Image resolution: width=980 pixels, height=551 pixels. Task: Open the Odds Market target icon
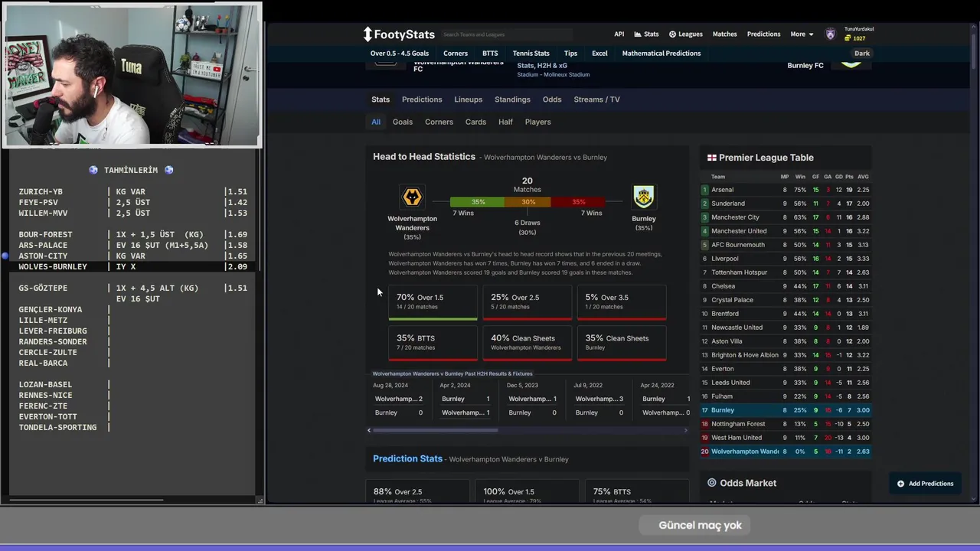point(711,483)
